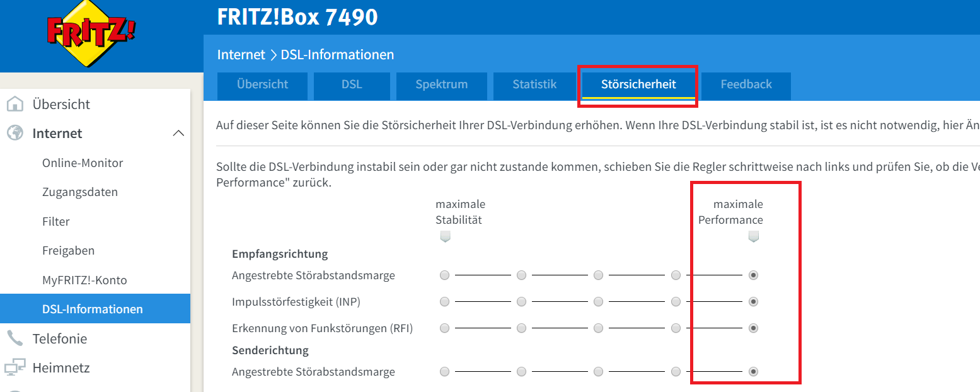Set Senderichtung Störabstandsmarge to maximale Stabilität
The width and height of the screenshot is (980, 392).
445,372
